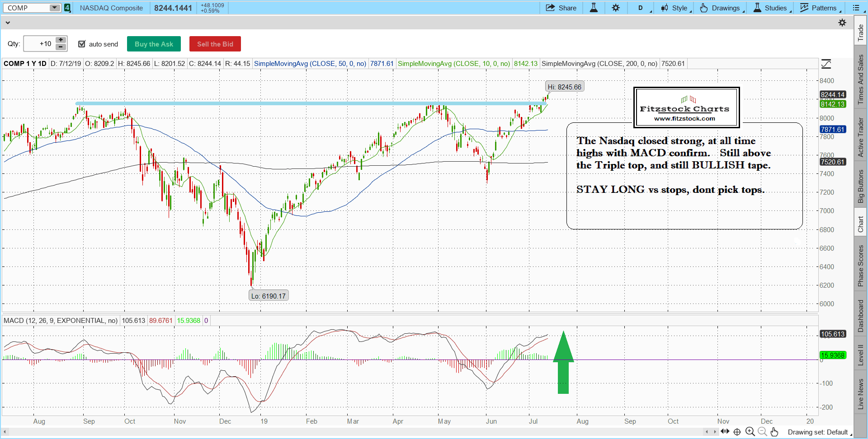Switch to the Times And Sales side tab
Screen dimensions: 868x439
(860, 79)
